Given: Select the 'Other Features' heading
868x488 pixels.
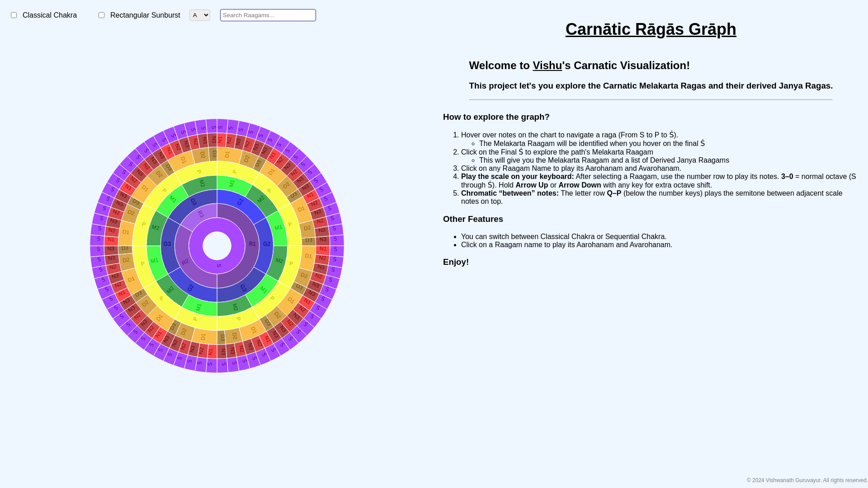Looking at the screenshot, I should pyautogui.click(x=473, y=219).
